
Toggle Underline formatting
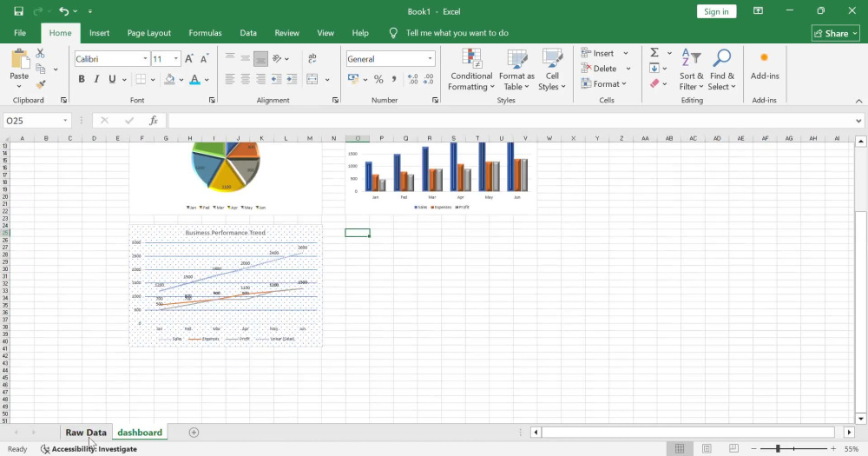112,79
